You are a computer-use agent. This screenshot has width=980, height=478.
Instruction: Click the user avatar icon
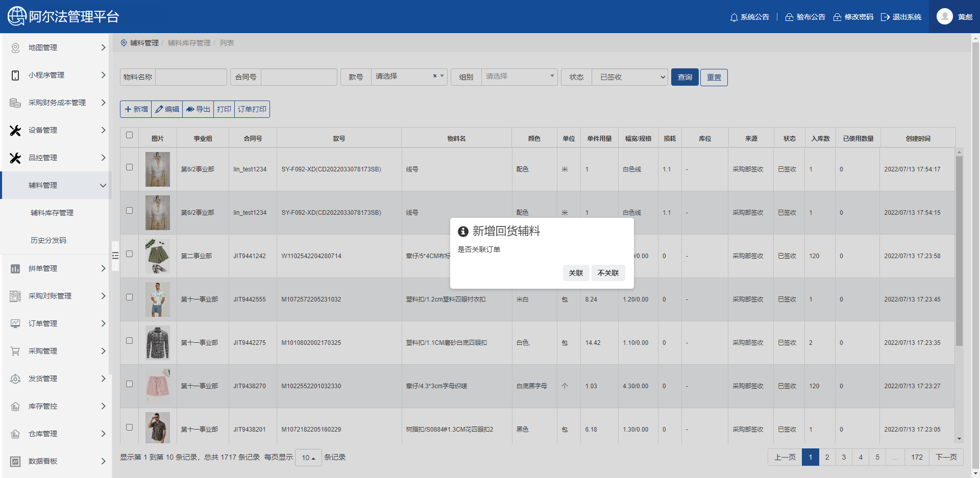[944, 17]
